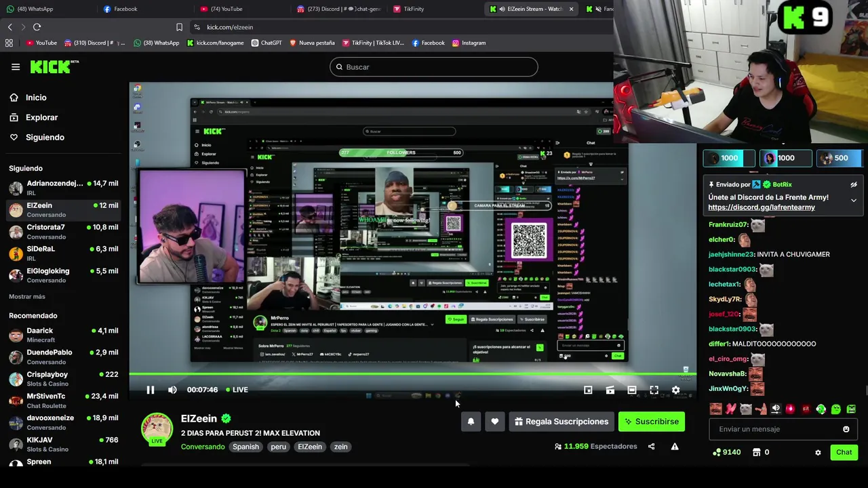The height and width of the screenshot is (488, 868).
Task: Click the 500 gift leaderboard badge
Action: point(838,158)
